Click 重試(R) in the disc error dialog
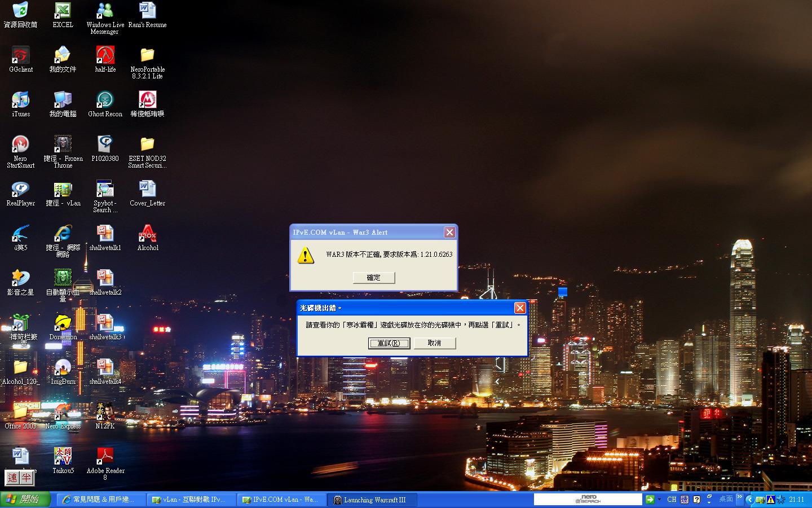Screen dimensions: 812x508 pyautogui.click(x=389, y=343)
